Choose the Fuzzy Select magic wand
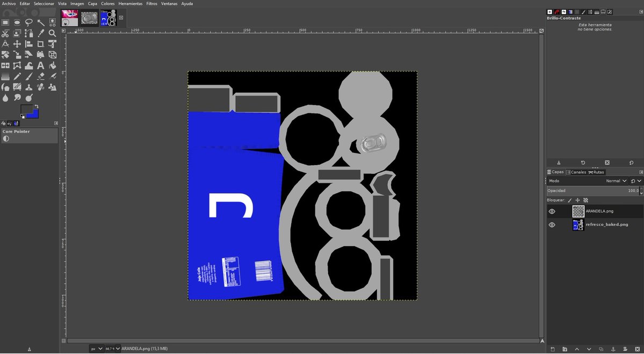Viewport: 644px width, 354px height. [x=41, y=22]
